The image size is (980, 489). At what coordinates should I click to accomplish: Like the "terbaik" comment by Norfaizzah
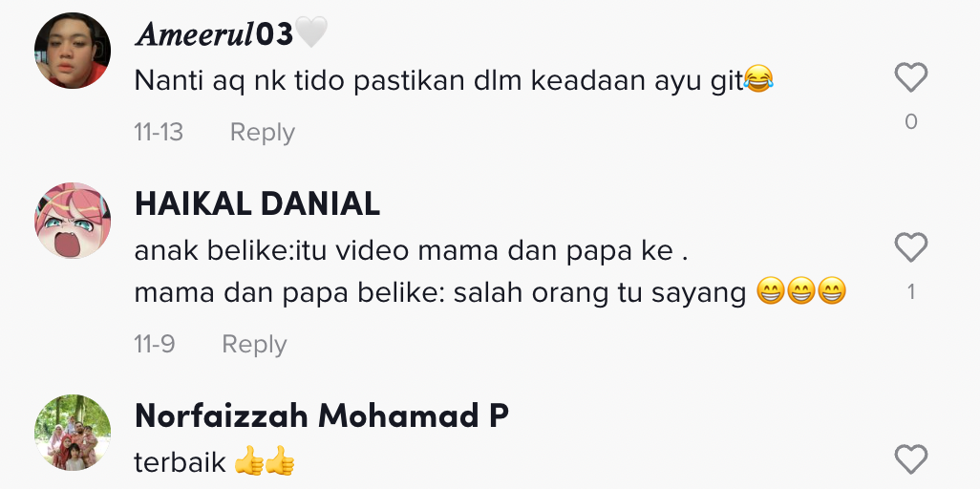tap(910, 459)
